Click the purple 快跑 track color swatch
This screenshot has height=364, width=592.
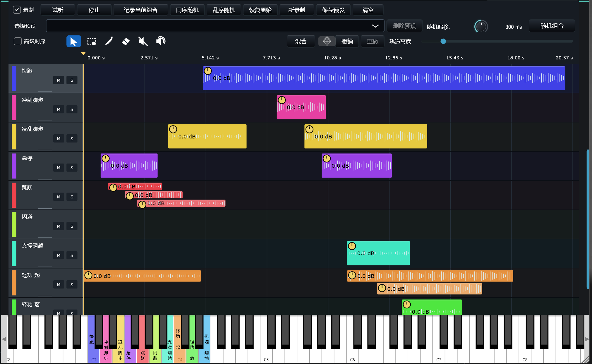coord(14,78)
